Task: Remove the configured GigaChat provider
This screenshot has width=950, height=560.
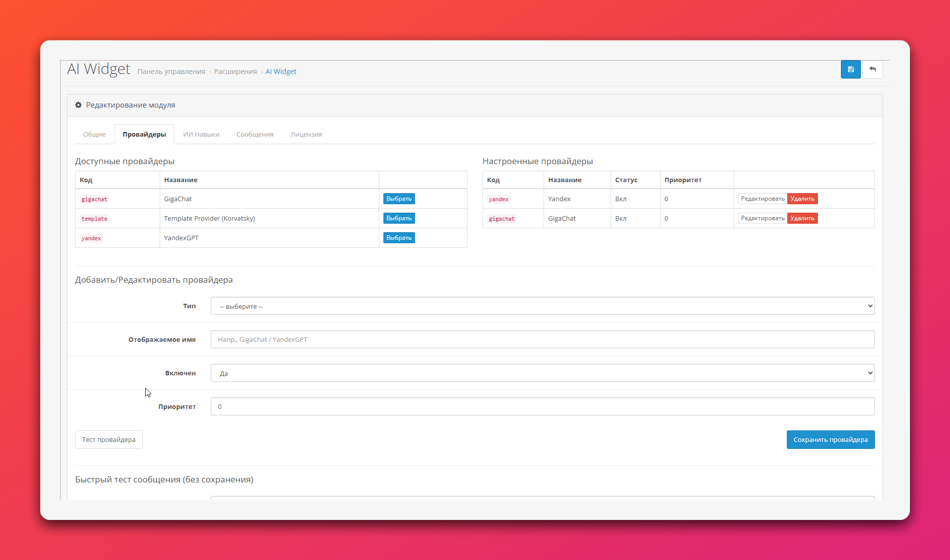Action: [x=802, y=219]
